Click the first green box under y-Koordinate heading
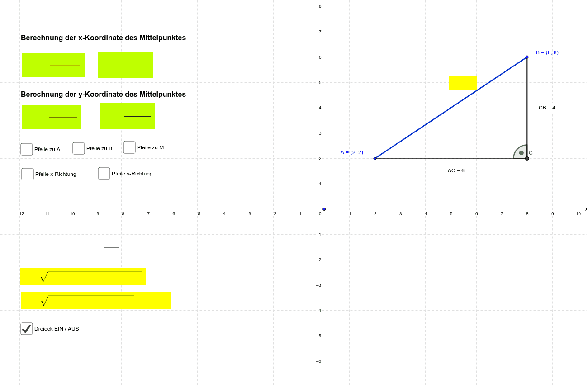This screenshot has width=588, height=388. 52,117
